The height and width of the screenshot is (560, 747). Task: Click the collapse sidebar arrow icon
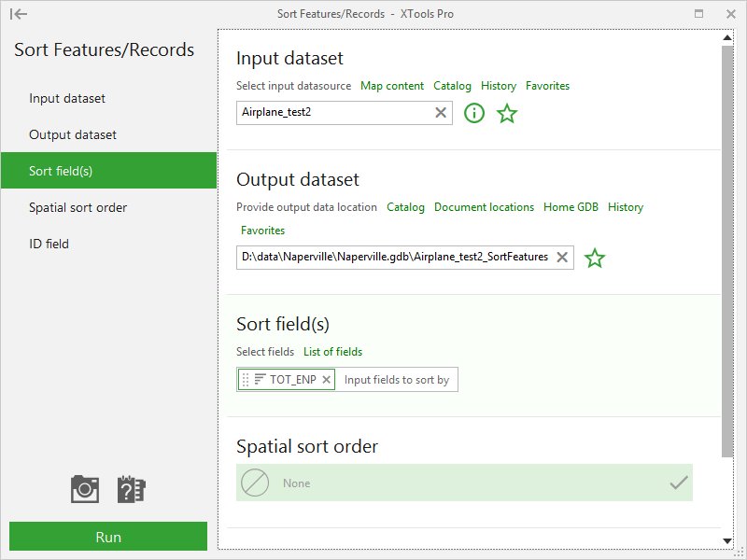pyautogui.click(x=18, y=14)
